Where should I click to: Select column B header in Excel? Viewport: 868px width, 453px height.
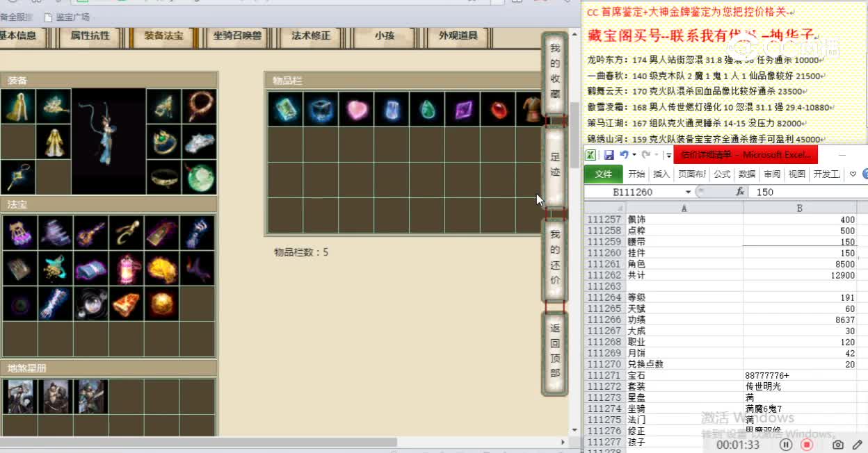(x=800, y=208)
